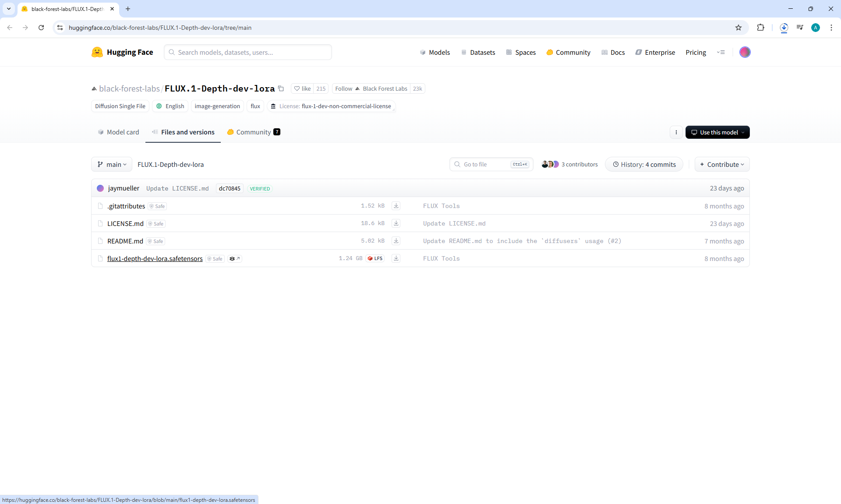Follow Black Forest Labs
Screen dimensions: 841x504
click(344, 88)
